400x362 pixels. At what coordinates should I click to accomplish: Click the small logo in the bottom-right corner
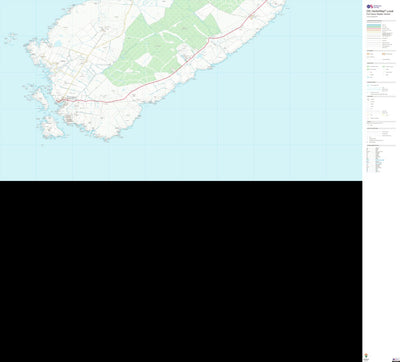point(396,360)
